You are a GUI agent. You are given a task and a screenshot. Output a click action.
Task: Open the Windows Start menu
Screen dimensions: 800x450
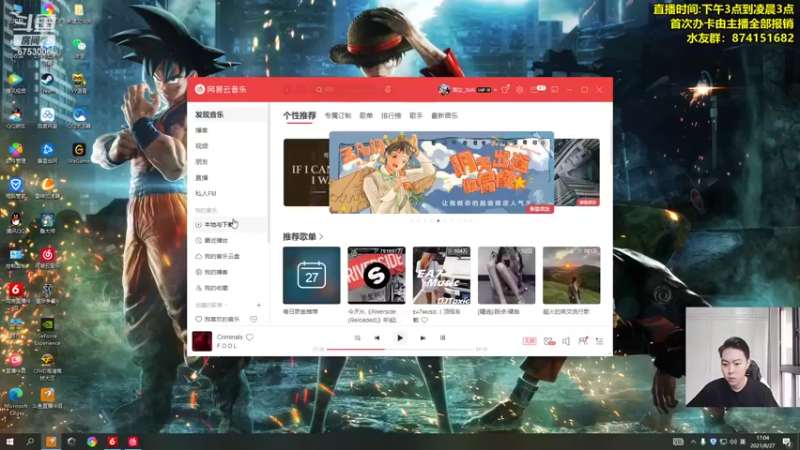[9, 442]
